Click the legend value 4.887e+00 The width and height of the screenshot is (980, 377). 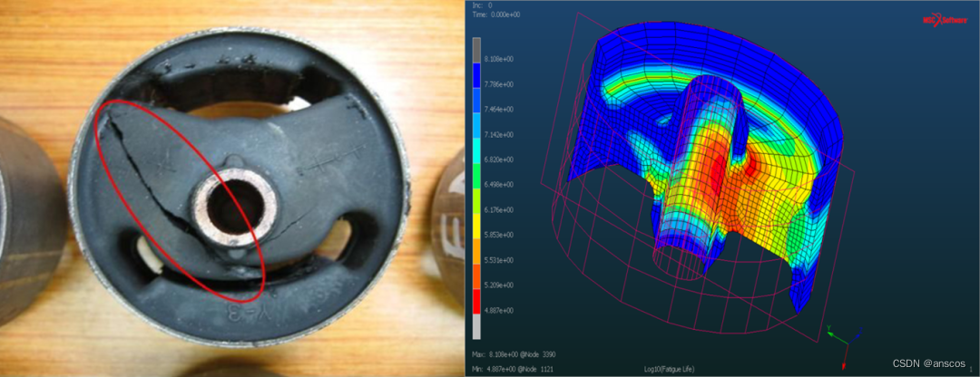(500, 310)
